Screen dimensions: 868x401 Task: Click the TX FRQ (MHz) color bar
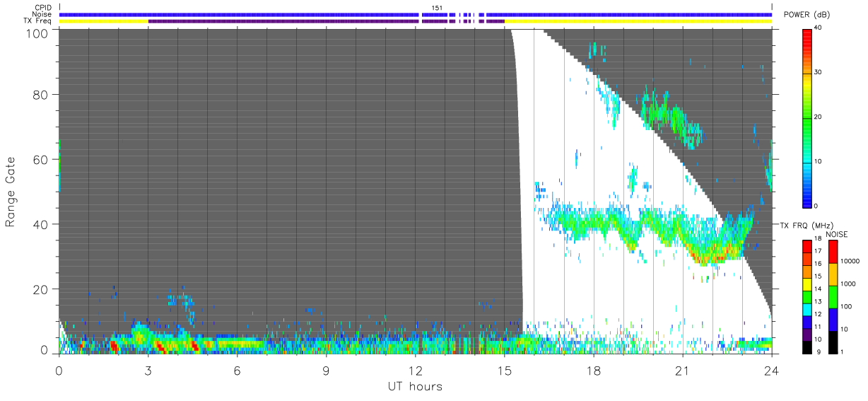click(807, 296)
